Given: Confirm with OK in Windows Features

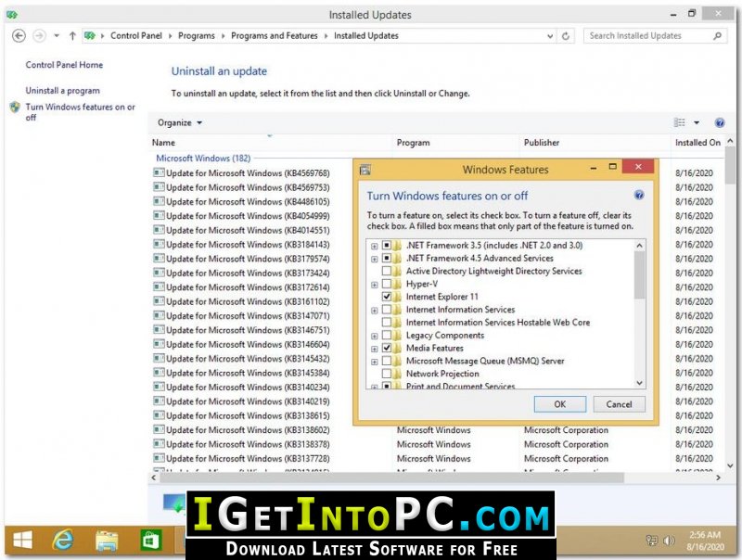Looking at the screenshot, I should [x=560, y=404].
